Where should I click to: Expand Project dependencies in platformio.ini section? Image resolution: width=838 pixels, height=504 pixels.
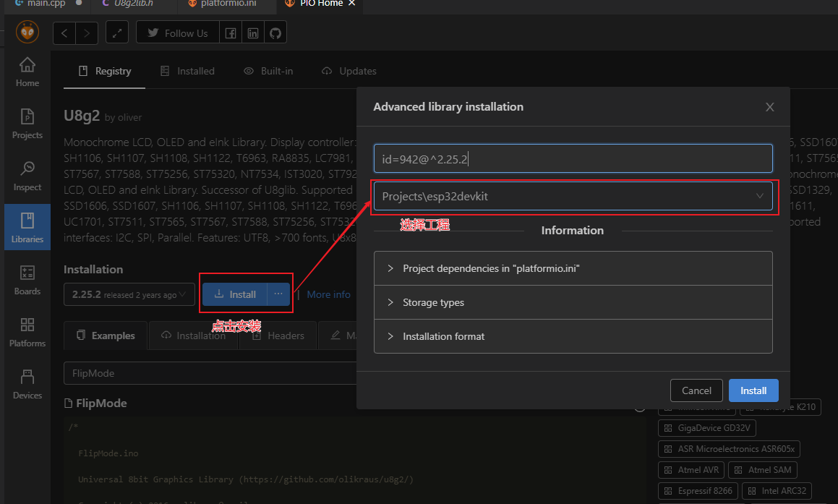click(x=573, y=268)
